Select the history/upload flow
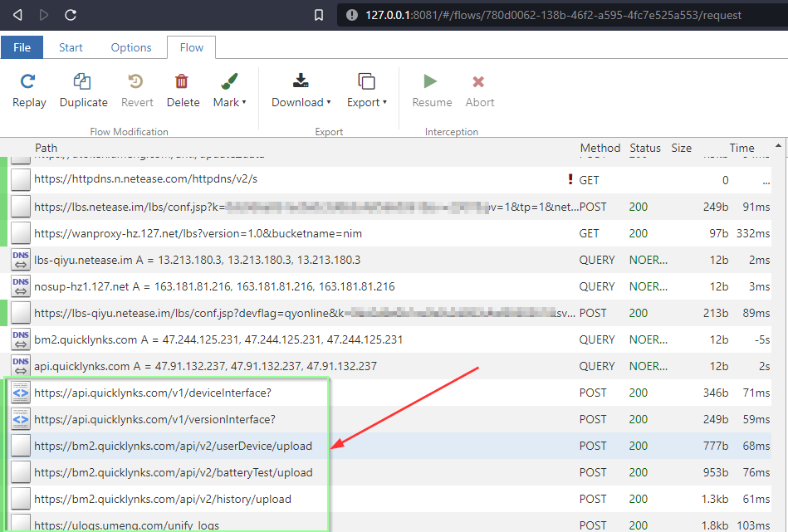Viewport: 788px width, 532px height. coord(386,500)
